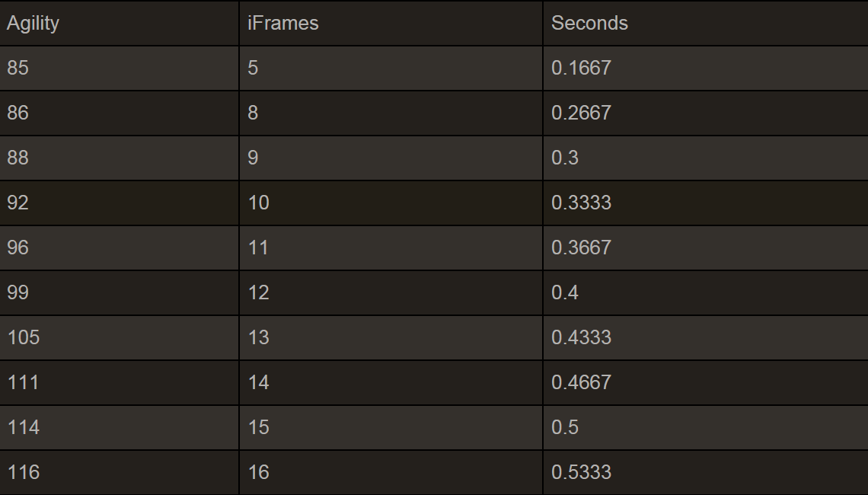Select the Agility cell showing 105
Screen dimensions: 868x495
click(24, 338)
